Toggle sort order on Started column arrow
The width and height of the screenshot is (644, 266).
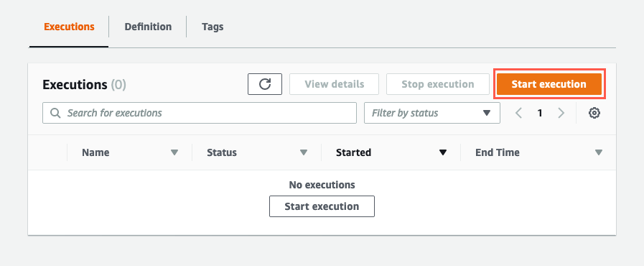pos(443,152)
